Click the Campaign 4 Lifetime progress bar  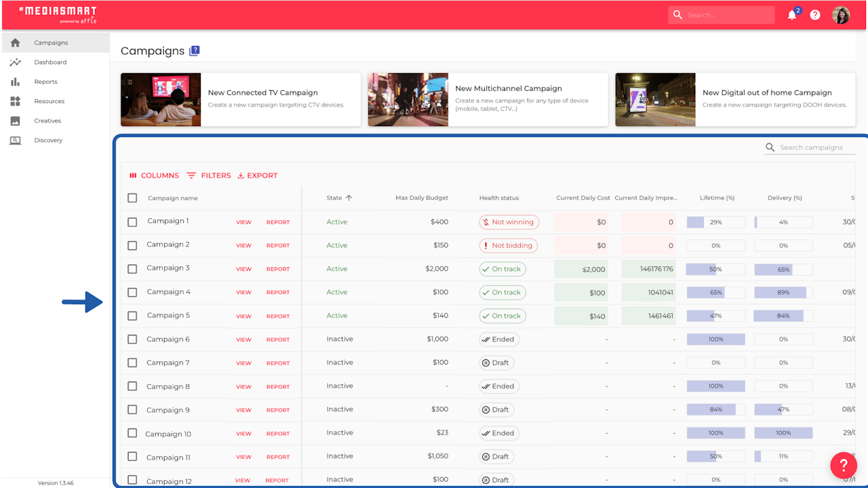tap(715, 293)
